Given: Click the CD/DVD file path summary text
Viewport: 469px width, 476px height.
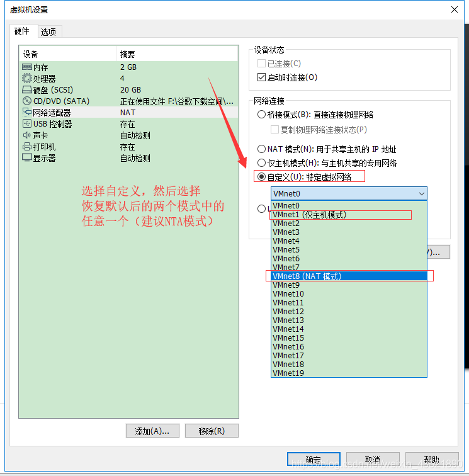Looking at the screenshot, I should (177, 101).
